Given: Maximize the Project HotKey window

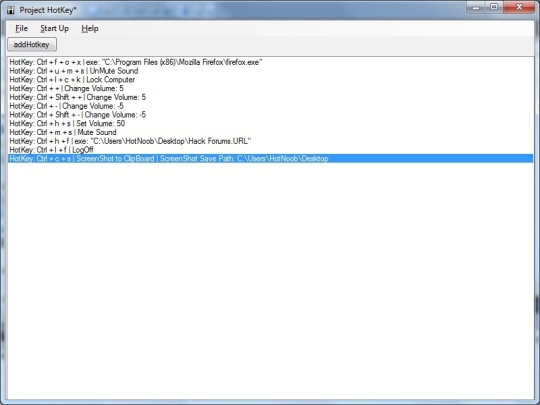Looking at the screenshot, I should point(494,7).
